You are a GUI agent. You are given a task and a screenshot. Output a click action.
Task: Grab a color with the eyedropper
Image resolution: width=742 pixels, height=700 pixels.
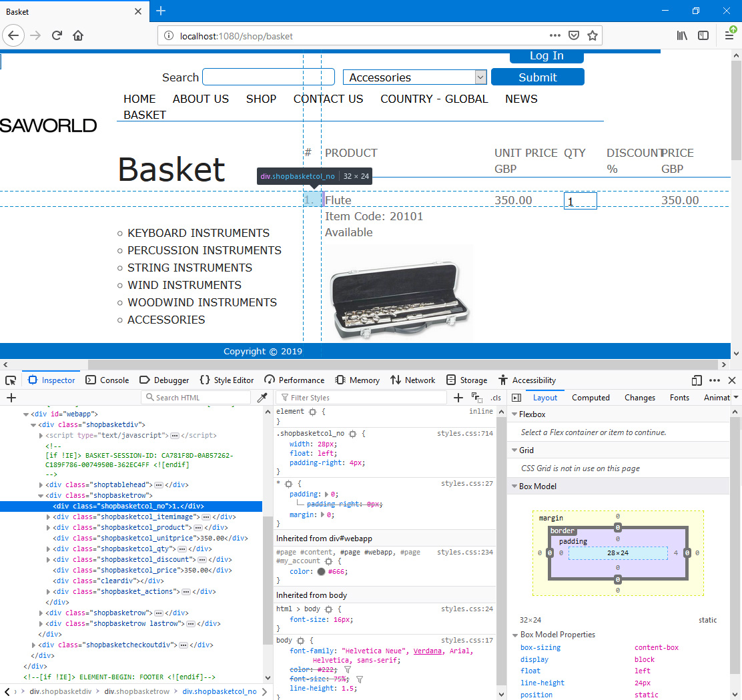click(262, 398)
